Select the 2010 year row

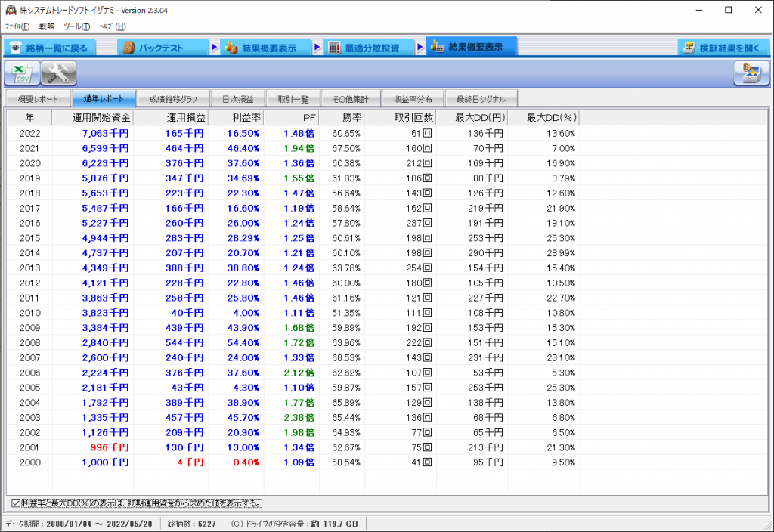tap(293, 313)
